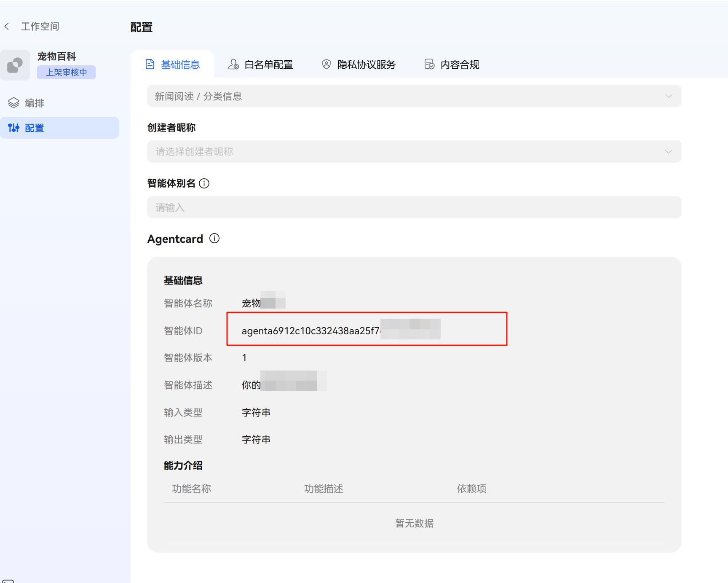Click the info icon beside Agentcard
The height and width of the screenshot is (583, 728).
point(214,239)
